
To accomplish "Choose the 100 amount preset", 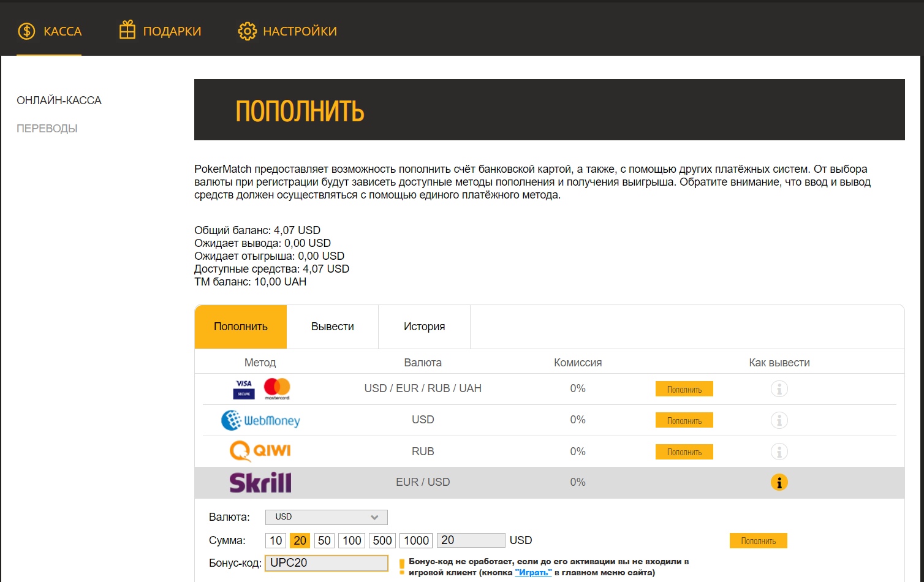I will (352, 540).
